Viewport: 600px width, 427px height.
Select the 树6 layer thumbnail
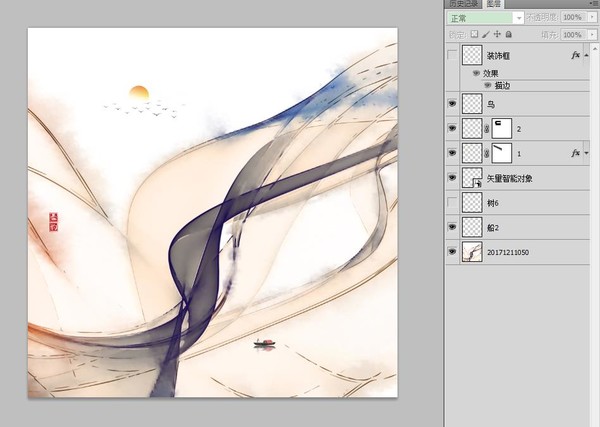(472, 202)
